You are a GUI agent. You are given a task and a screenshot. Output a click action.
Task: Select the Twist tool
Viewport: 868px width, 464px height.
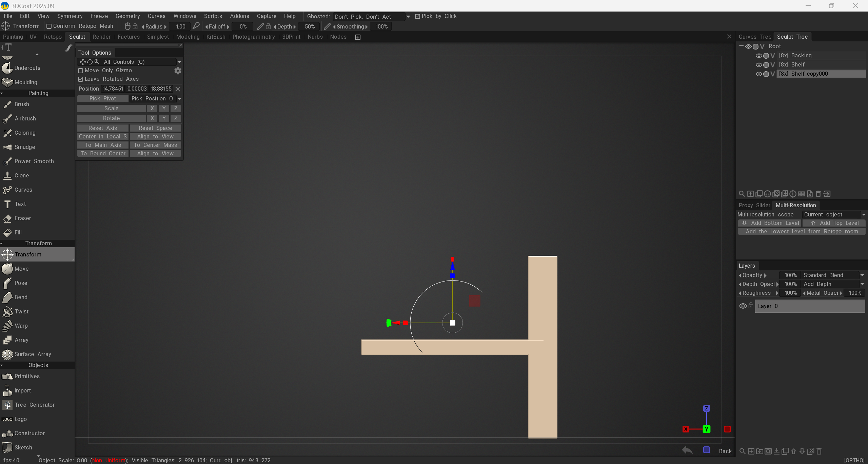21,311
